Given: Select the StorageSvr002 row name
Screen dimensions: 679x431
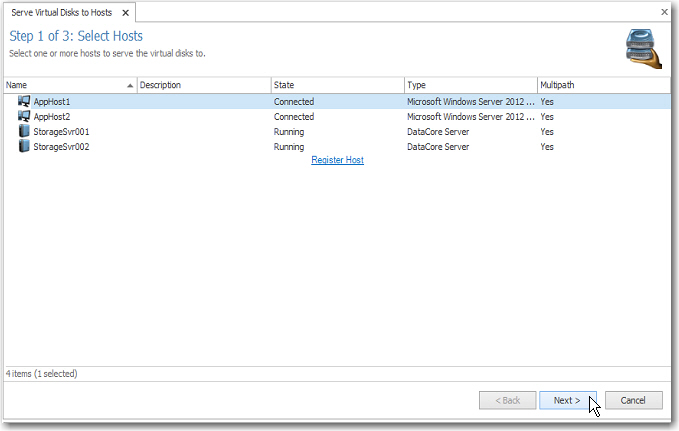Looking at the screenshot, I should click(x=62, y=147).
